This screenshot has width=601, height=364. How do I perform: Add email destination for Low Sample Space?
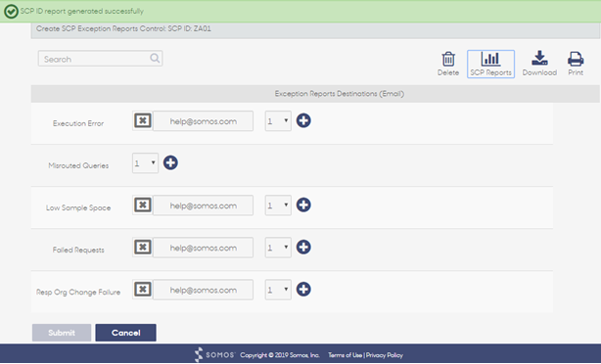303,205
